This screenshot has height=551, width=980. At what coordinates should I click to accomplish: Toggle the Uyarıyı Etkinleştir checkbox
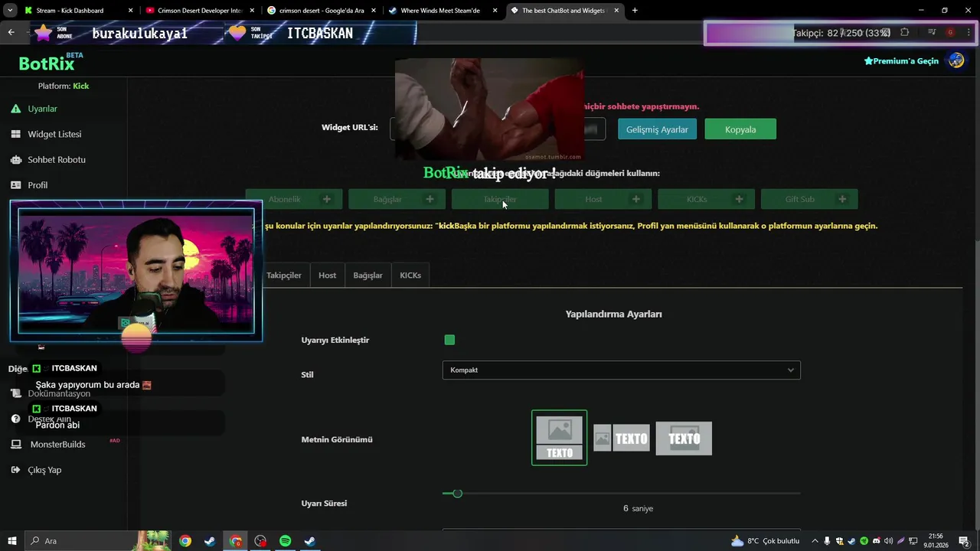pyautogui.click(x=449, y=340)
